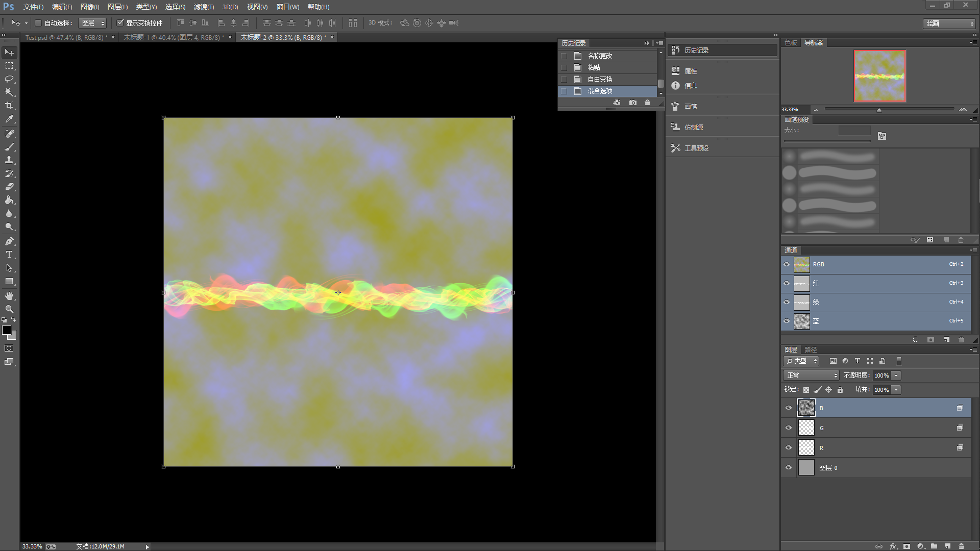Open the 不透明度 opacity dropdown
This screenshot has height=551, width=980.
(896, 375)
